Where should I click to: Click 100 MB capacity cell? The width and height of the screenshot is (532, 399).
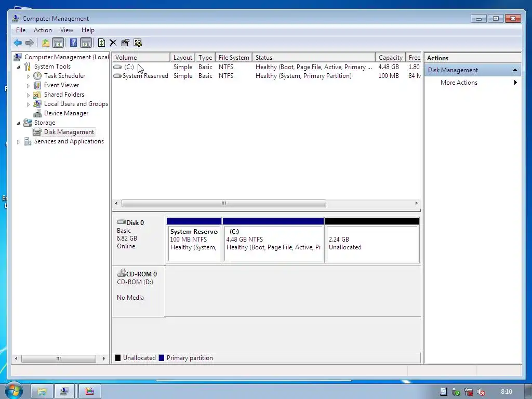(389, 76)
